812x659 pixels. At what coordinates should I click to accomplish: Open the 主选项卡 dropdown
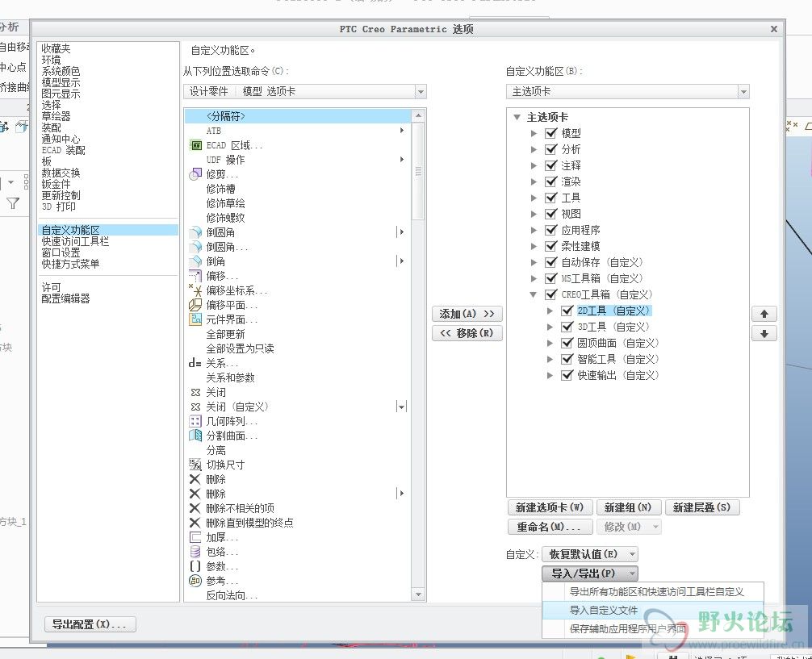(x=743, y=92)
